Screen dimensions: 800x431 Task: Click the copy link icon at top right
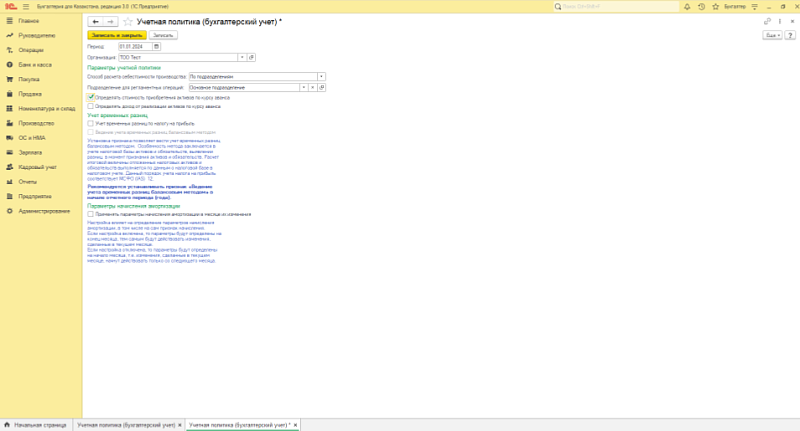(769, 21)
